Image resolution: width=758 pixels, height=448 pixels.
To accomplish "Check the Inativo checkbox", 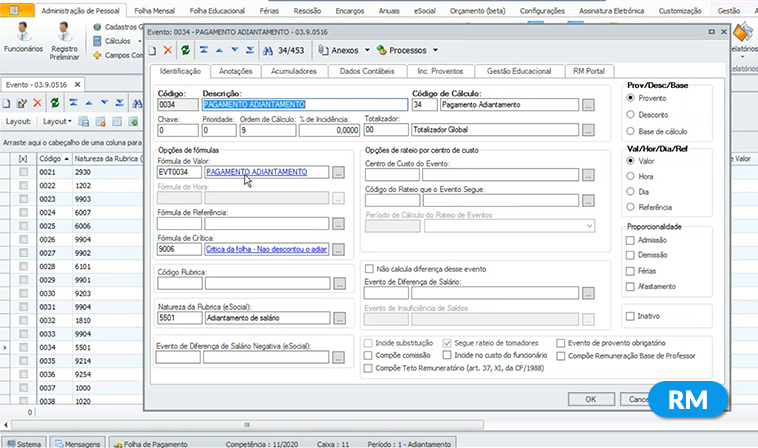I will pos(628,315).
